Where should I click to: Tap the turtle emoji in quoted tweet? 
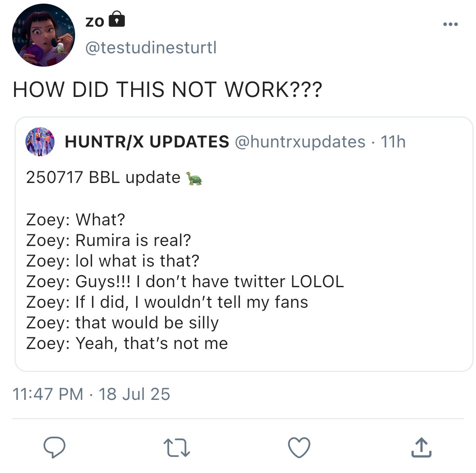[x=194, y=178]
